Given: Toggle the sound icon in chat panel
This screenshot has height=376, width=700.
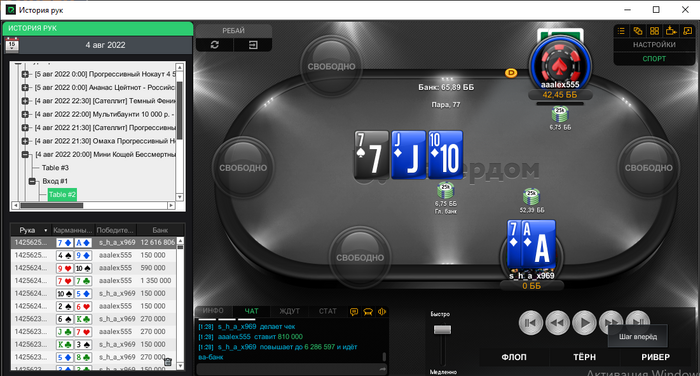Looking at the screenshot, I should pos(382,312).
